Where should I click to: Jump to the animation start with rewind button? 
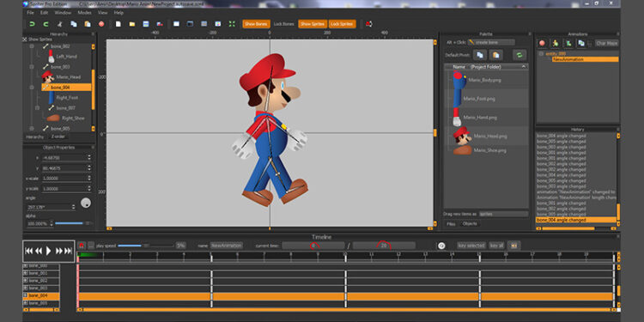pos(28,251)
